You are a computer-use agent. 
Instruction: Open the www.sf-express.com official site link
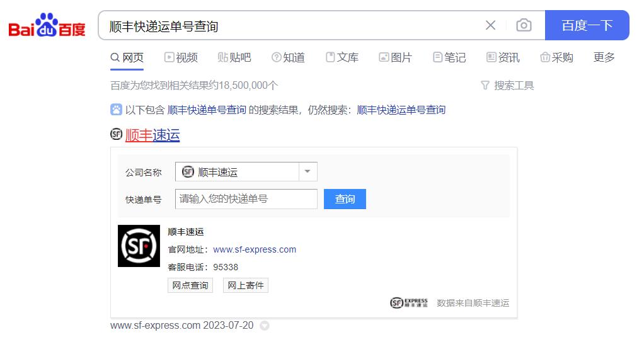tap(255, 249)
